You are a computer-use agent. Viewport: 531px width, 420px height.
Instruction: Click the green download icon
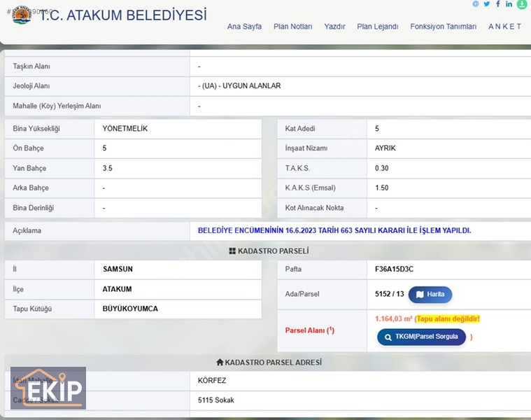click(x=522, y=4)
